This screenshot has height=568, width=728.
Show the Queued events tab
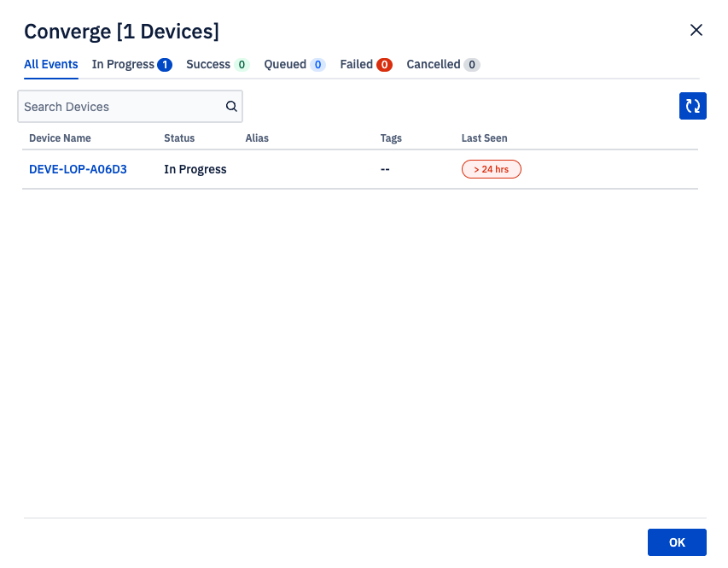pyautogui.click(x=294, y=65)
